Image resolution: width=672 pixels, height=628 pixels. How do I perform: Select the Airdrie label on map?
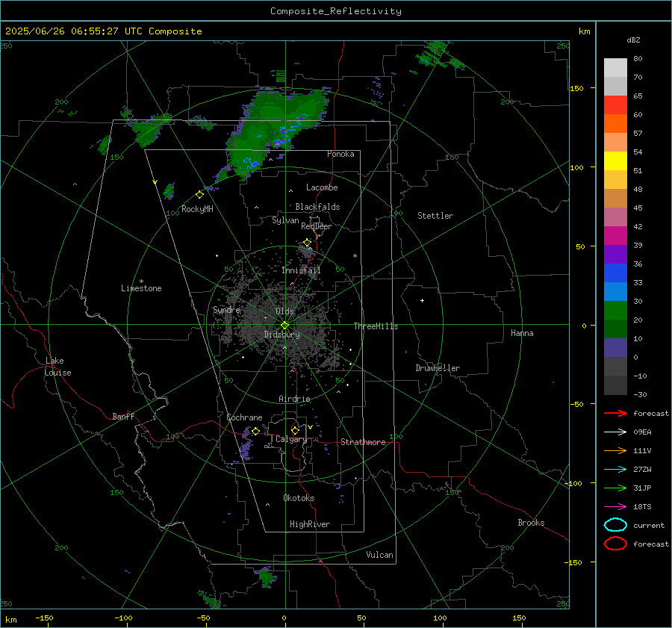[x=294, y=399]
